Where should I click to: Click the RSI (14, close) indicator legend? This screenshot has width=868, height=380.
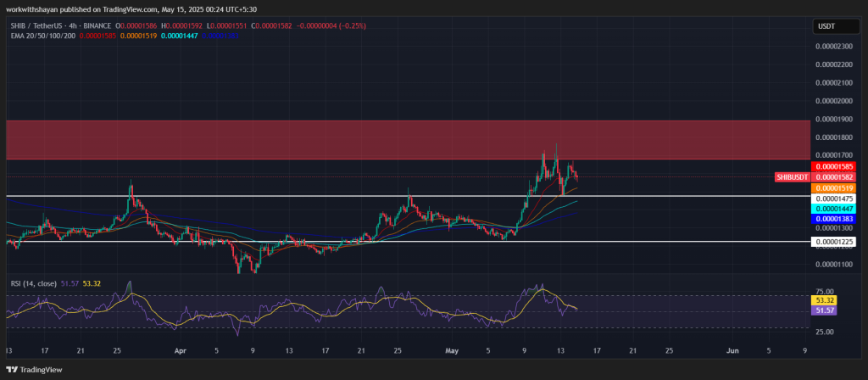coord(34,283)
